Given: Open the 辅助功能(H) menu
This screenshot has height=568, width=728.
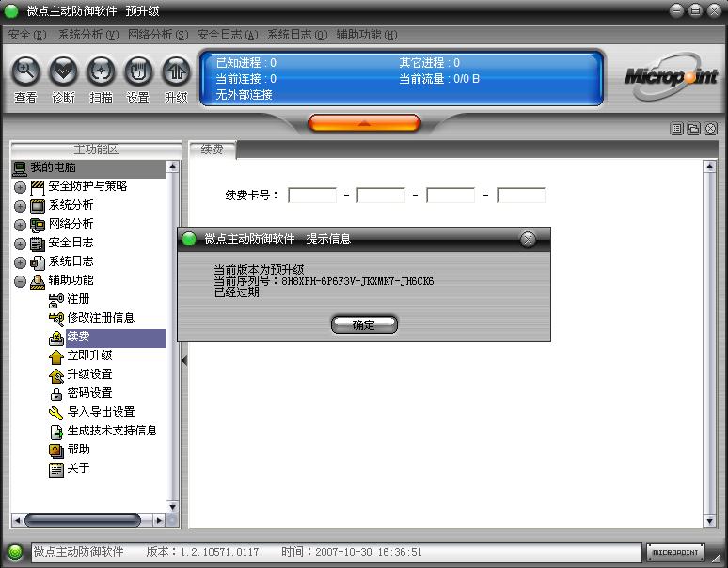Looking at the screenshot, I should click(367, 35).
